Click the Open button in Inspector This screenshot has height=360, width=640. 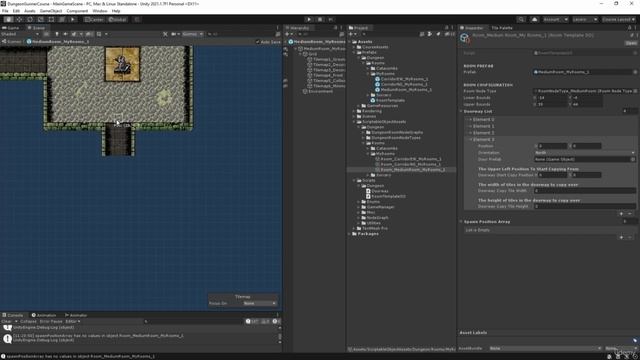pyautogui.click(x=631, y=43)
